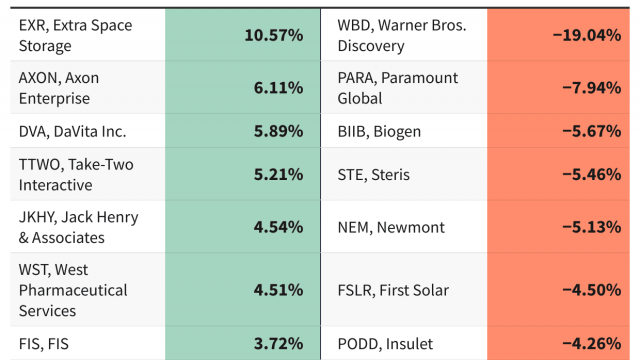
Task: Select the PODD, Insulet cell
Action: coord(404,343)
